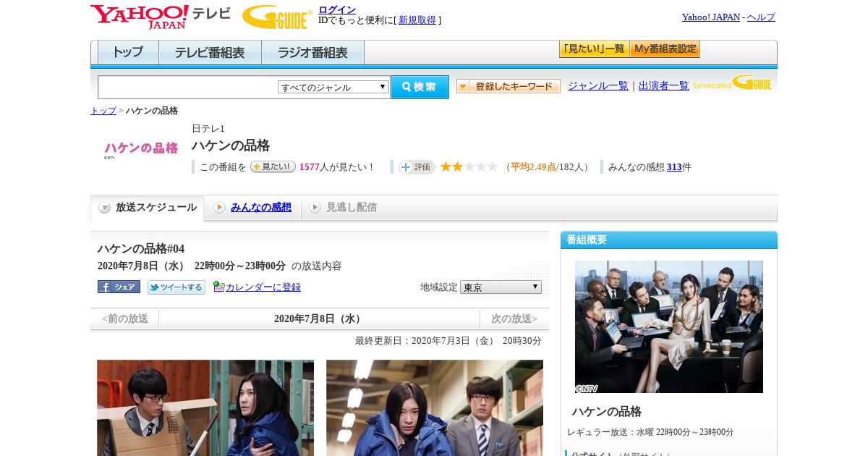Click the 日テレ1 channel label
868x456 pixels.
[208, 129]
